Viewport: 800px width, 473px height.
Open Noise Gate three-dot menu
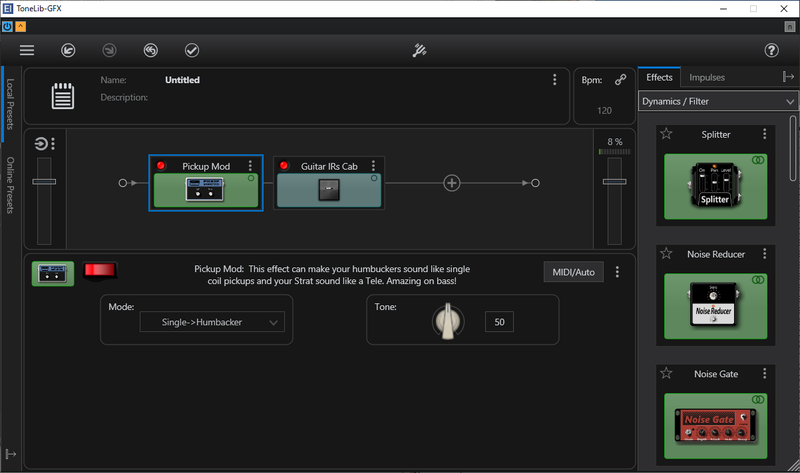pyautogui.click(x=764, y=374)
